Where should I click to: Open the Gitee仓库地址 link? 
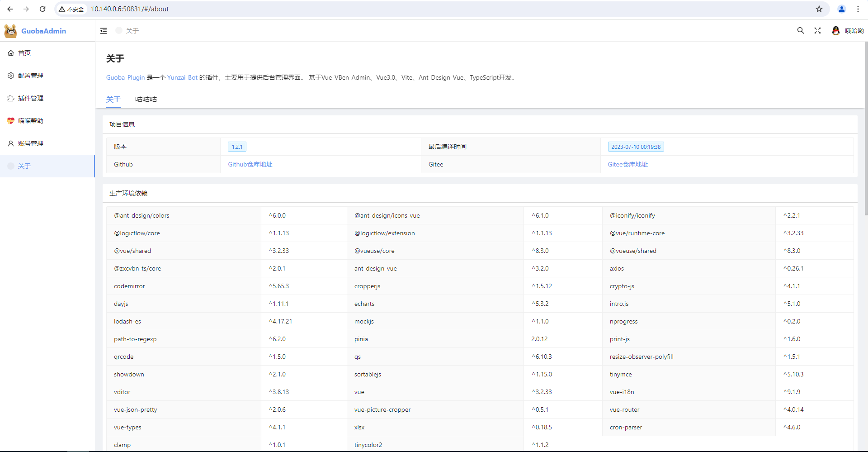pos(627,164)
